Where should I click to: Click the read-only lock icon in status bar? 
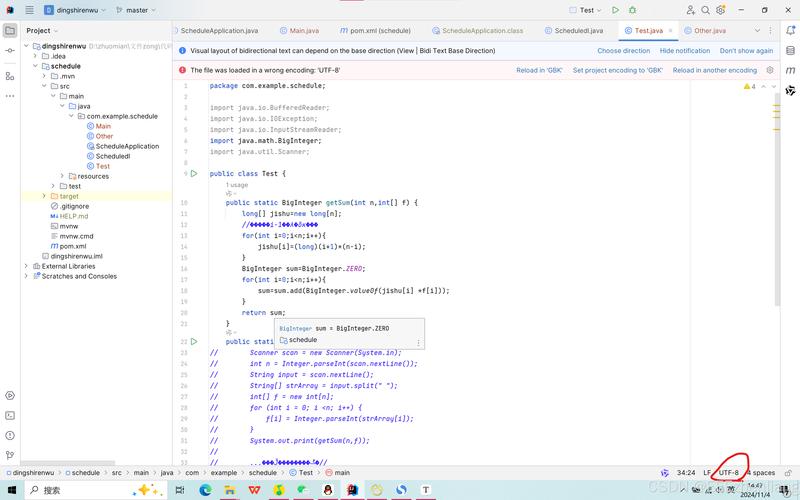pyautogui.click(x=788, y=473)
